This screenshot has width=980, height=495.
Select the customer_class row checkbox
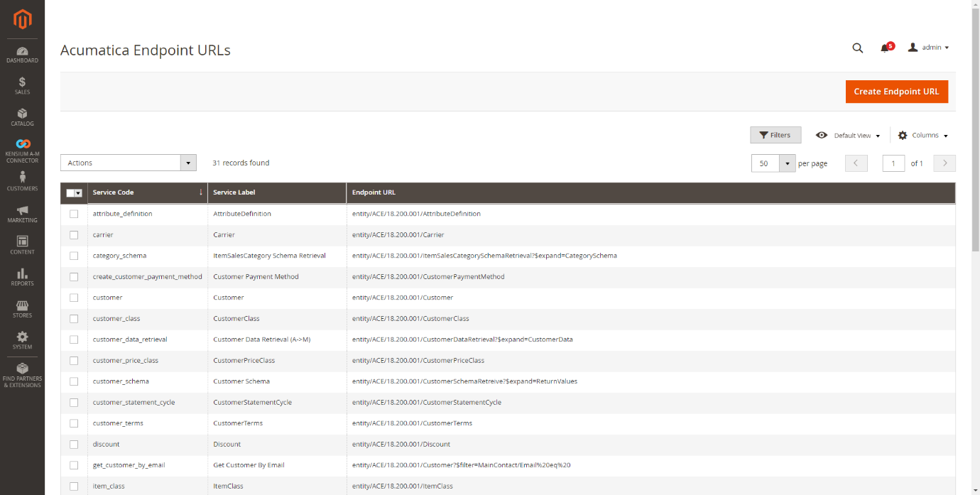coord(74,319)
